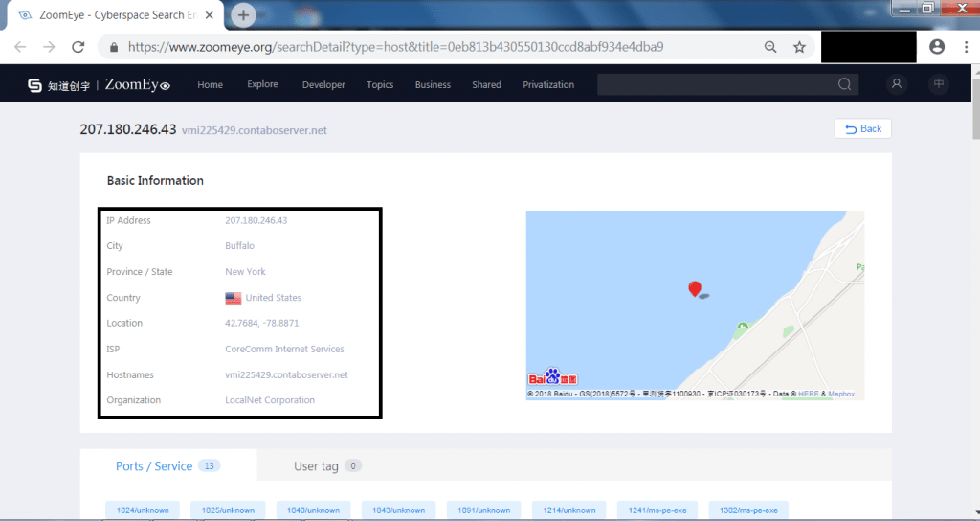Open the Privatization menu item
The height and width of the screenshot is (521, 980).
click(x=548, y=85)
